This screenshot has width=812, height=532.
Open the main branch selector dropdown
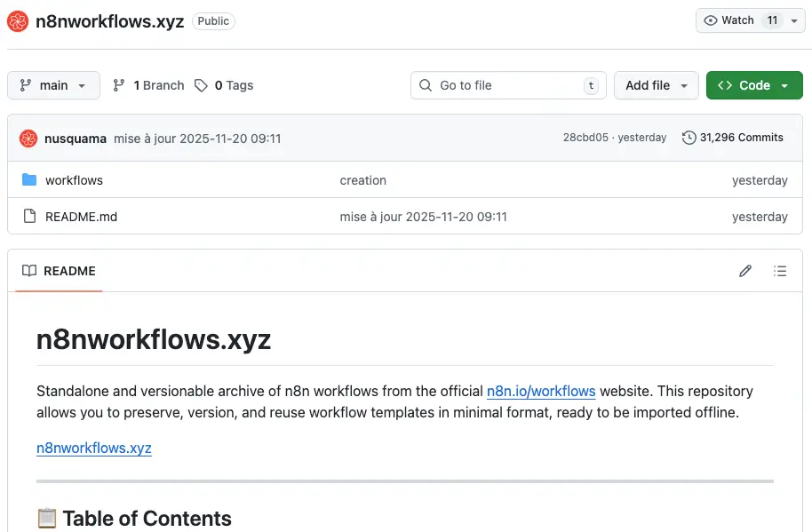pos(53,85)
